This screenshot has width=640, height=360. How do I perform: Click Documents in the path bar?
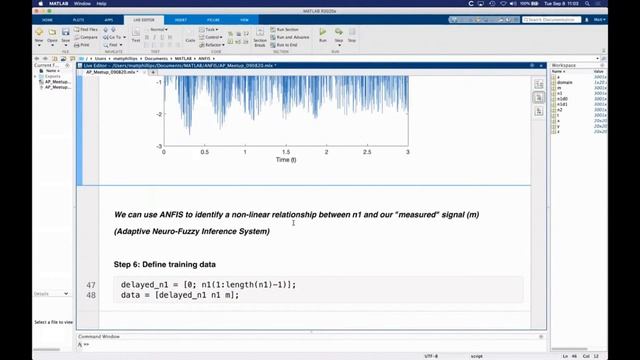[156, 59]
